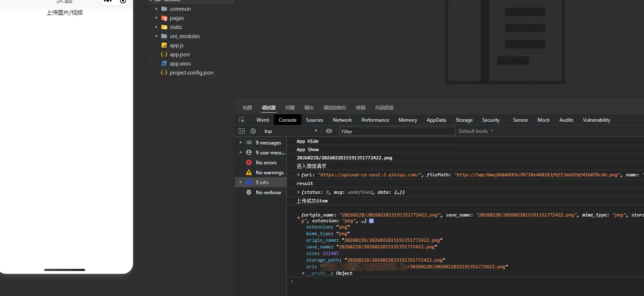Expand the 9 messages group
644x296 pixels.
(241, 143)
